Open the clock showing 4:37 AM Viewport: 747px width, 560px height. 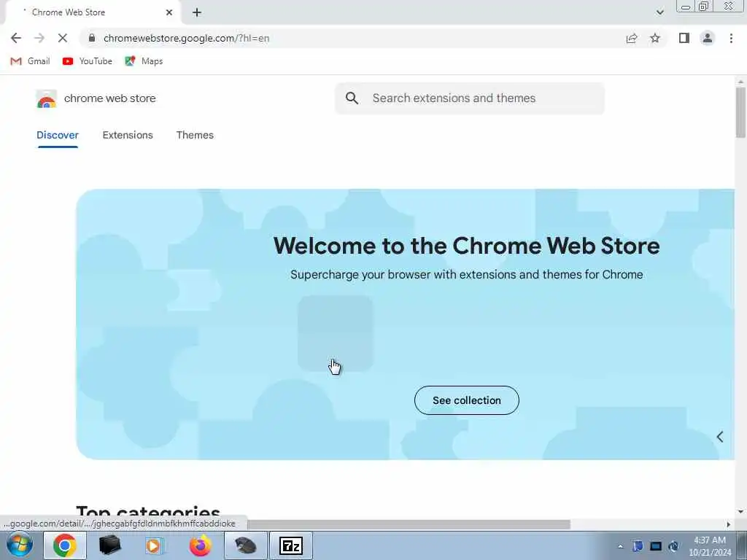[710, 546]
